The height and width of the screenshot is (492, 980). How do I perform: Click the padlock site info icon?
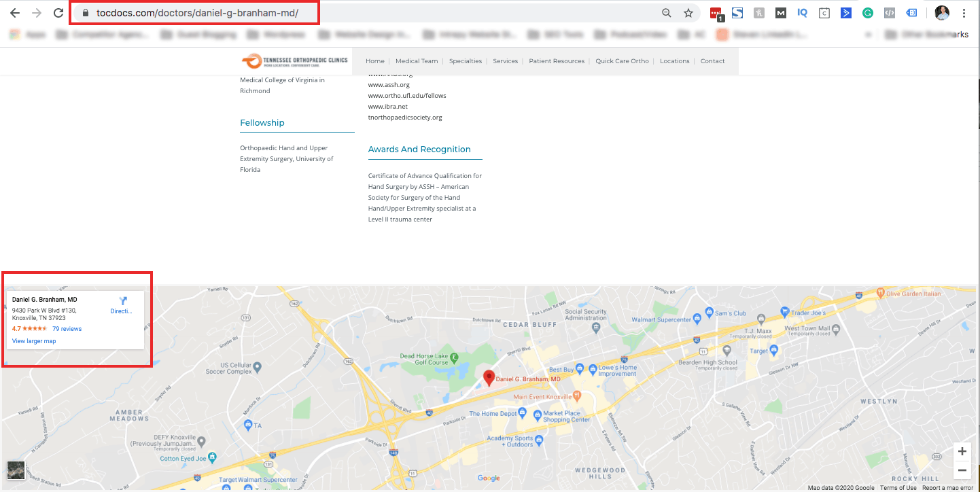click(86, 13)
